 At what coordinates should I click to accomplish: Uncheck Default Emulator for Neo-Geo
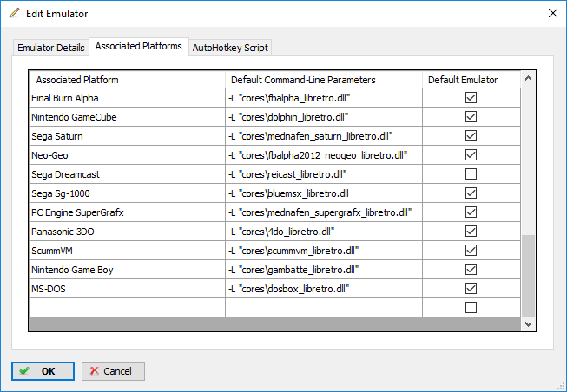point(471,155)
